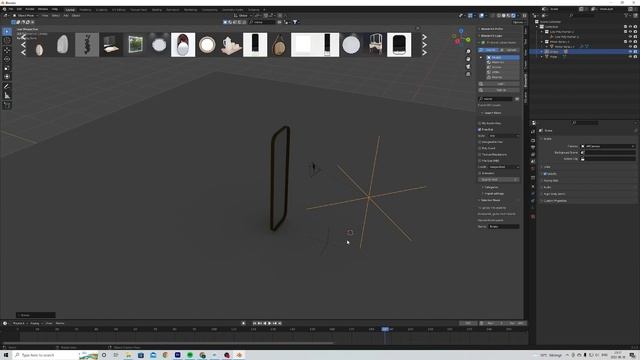Toggle the Free first checkbox
The width and height of the screenshot is (640, 360).
pyautogui.click(x=480, y=129)
